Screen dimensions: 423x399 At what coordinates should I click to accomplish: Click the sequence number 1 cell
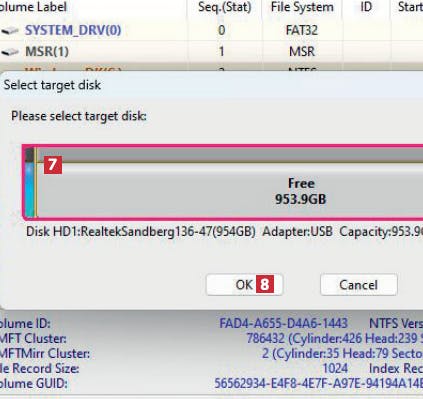click(x=221, y=51)
